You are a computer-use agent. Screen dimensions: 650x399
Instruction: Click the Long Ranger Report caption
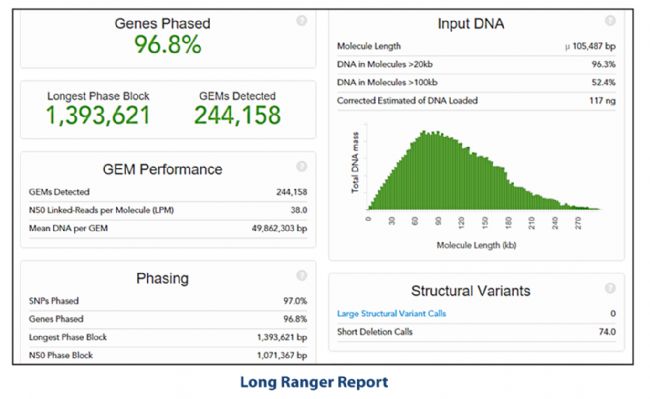(314, 382)
